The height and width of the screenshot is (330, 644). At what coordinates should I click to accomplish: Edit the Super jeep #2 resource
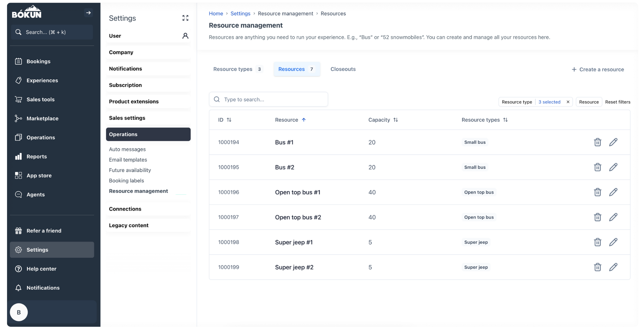point(613,267)
